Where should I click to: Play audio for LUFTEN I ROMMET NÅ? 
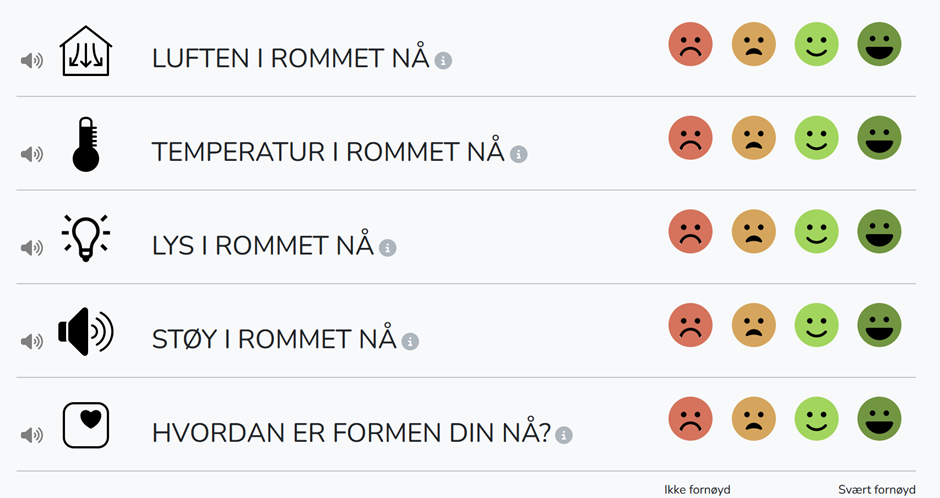(32, 61)
